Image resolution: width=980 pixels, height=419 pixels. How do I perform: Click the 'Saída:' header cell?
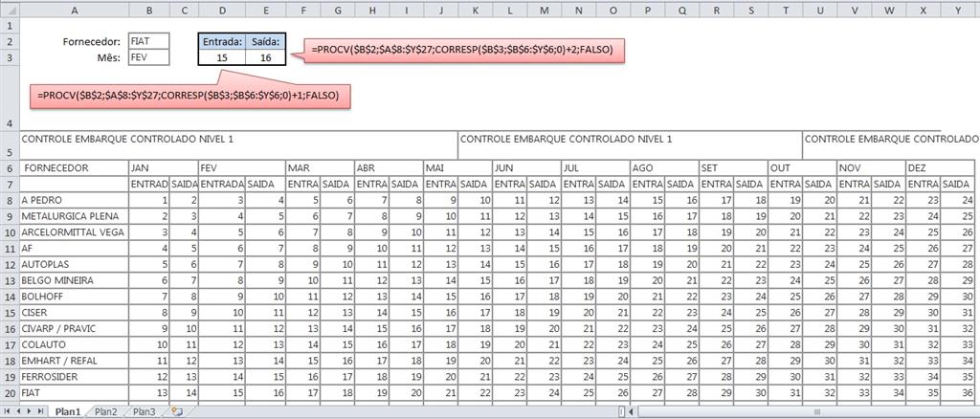266,42
